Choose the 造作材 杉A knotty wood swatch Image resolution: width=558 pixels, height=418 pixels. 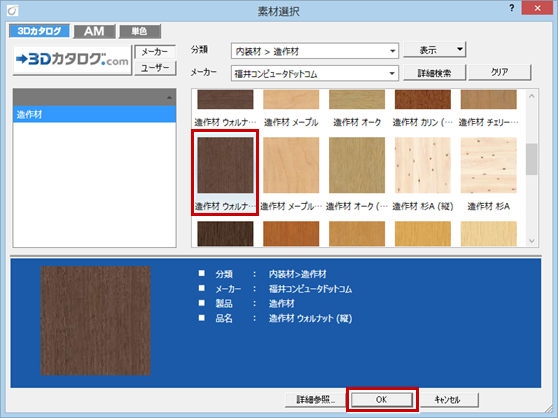click(x=489, y=165)
